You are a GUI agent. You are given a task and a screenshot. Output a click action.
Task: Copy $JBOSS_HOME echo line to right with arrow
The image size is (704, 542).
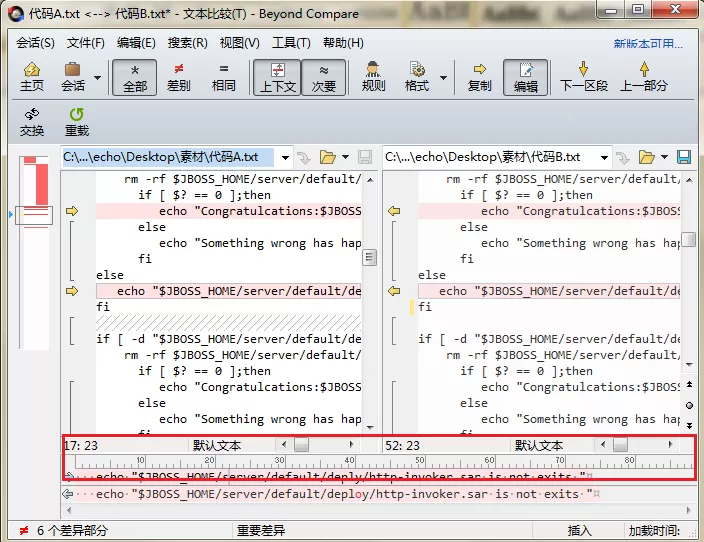coord(72,291)
